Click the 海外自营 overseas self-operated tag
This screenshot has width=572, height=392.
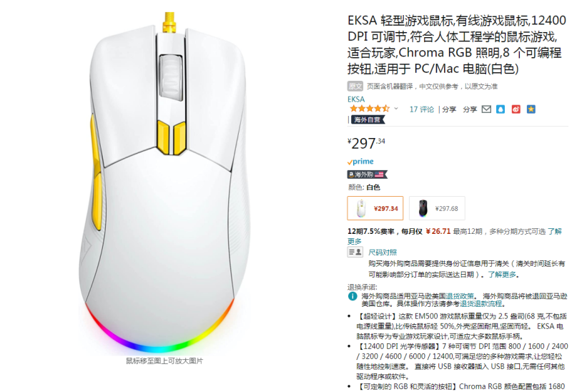pos(367,119)
